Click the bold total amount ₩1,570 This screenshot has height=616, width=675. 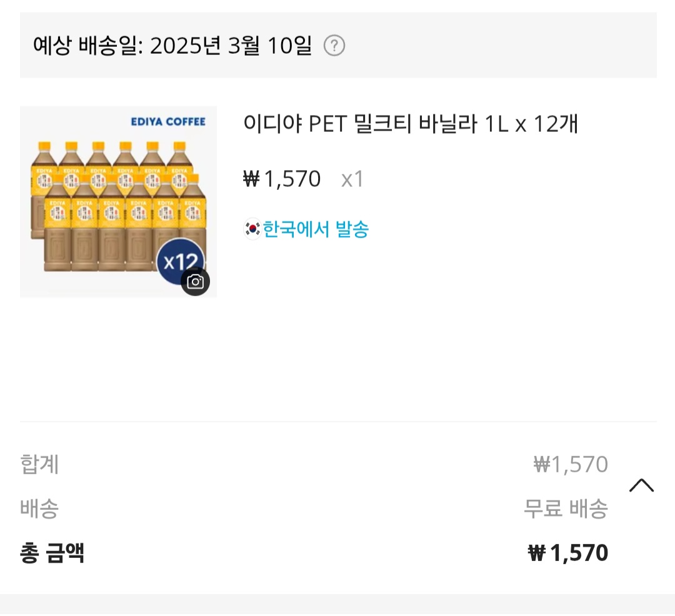(568, 553)
